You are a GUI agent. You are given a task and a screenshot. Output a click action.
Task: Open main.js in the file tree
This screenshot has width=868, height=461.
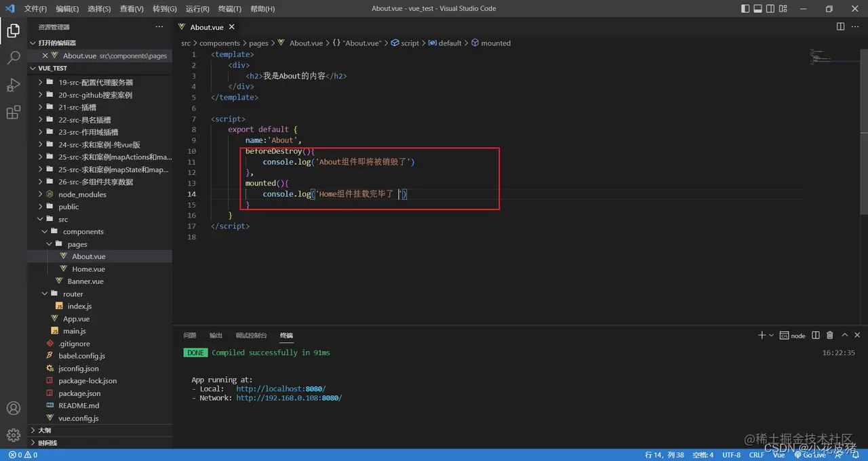(100, 331)
